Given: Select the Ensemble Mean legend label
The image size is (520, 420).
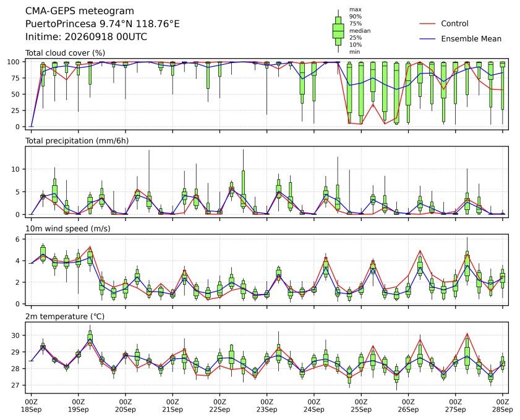Looking at the screenshot, I should pyautogui.click(x=471, y=39).
